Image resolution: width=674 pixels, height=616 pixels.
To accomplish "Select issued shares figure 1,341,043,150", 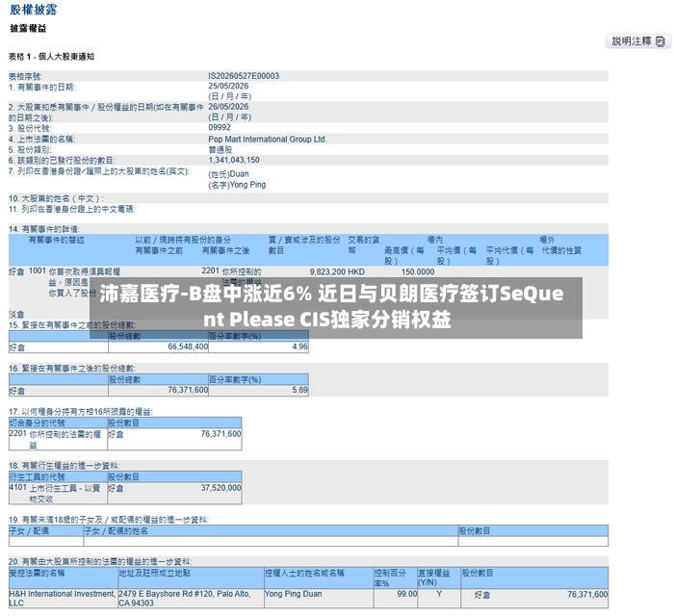I will tap(234, 160).
